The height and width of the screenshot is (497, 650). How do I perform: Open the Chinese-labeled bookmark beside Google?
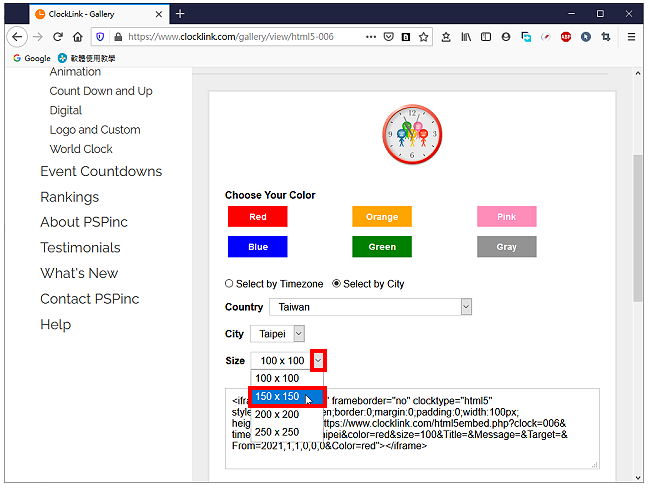click(x=87, y=58)
